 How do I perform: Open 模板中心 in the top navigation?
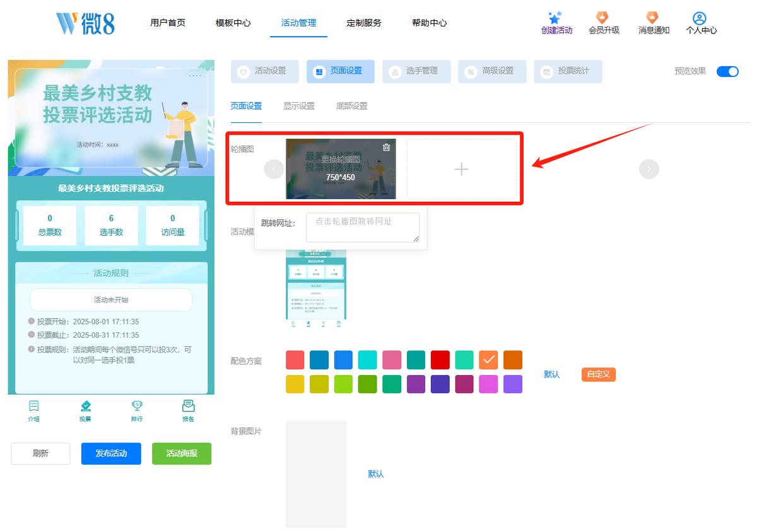tap(233, 23)
